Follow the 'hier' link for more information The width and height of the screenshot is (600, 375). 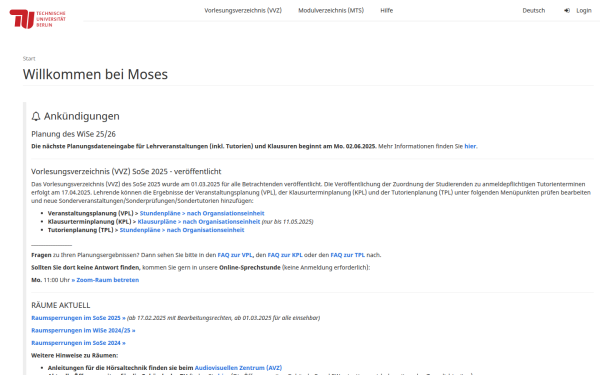point(470,146)
